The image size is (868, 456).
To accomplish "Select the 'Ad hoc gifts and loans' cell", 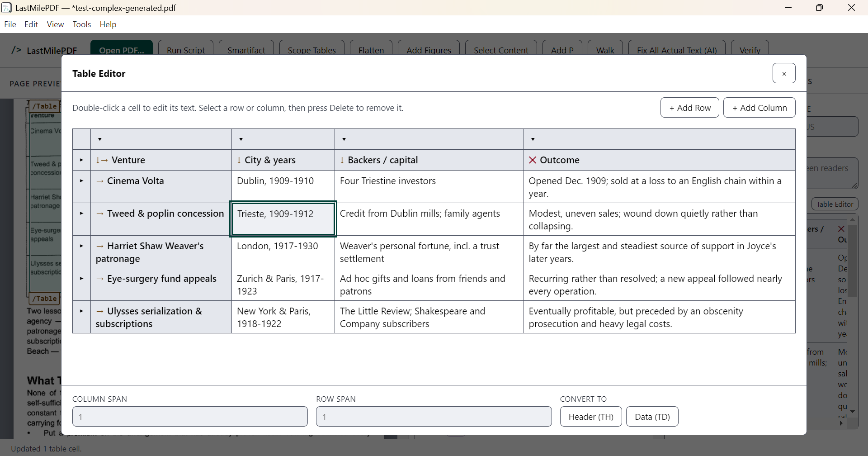I will [429, 284].
